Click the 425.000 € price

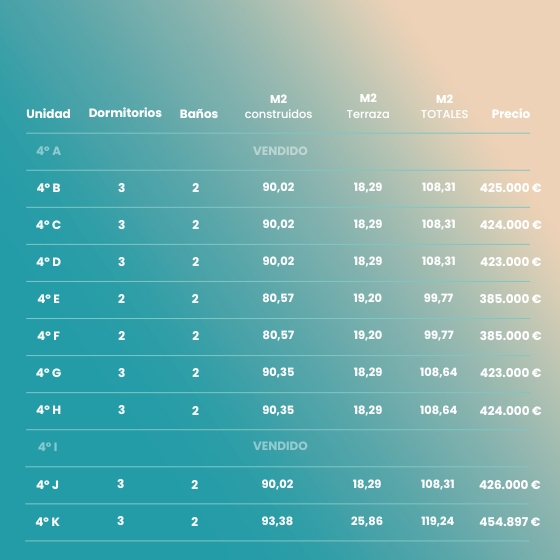(x=510, y=188)
